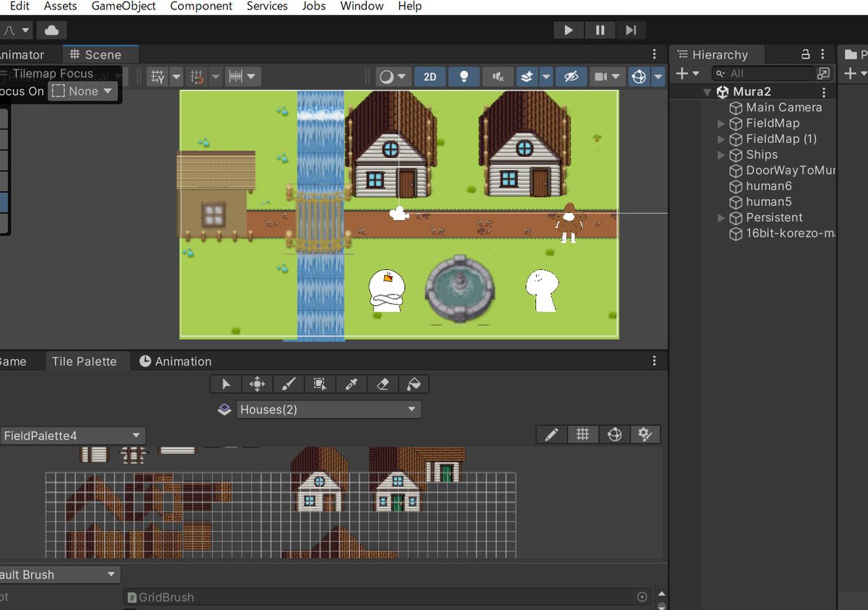The image size is (868, 610).
Task: Open the Services menu
Action: point(267,6)
